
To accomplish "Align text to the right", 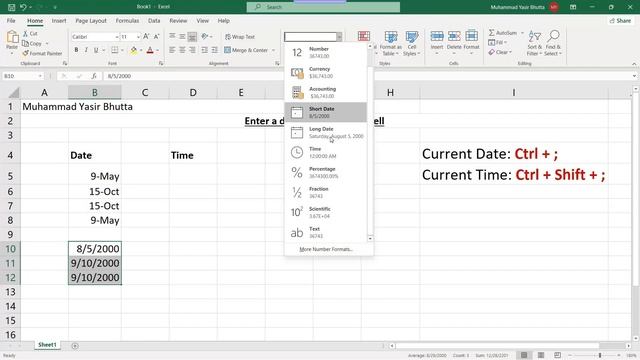I will pyautogui.click(x=192, y=50).
